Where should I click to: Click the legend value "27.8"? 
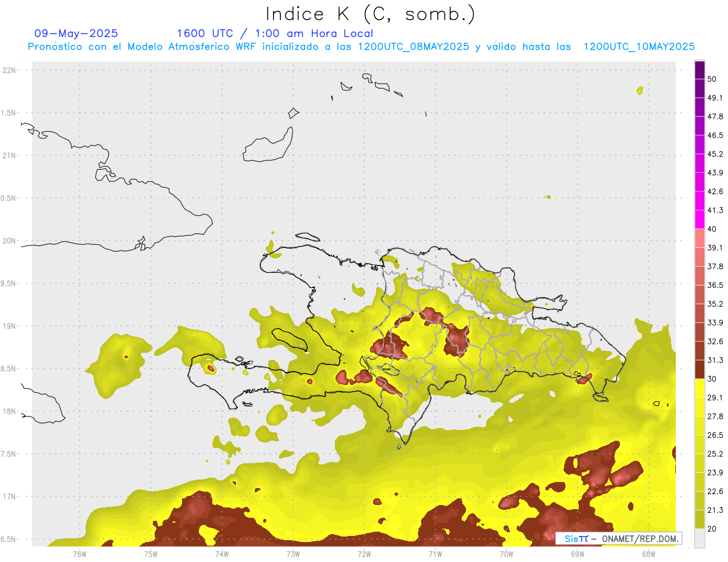716,416
